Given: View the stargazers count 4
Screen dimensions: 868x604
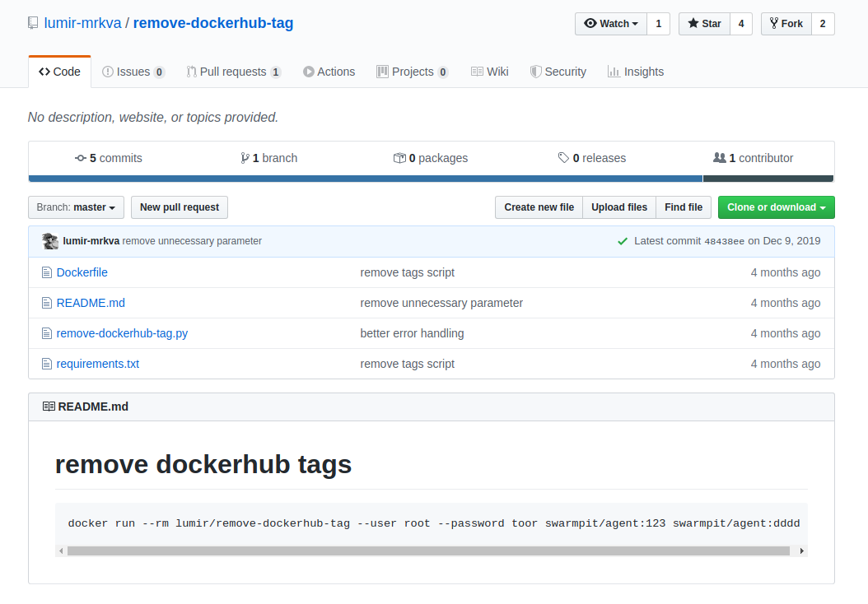Looking at the screenshot, I should 741,24.
